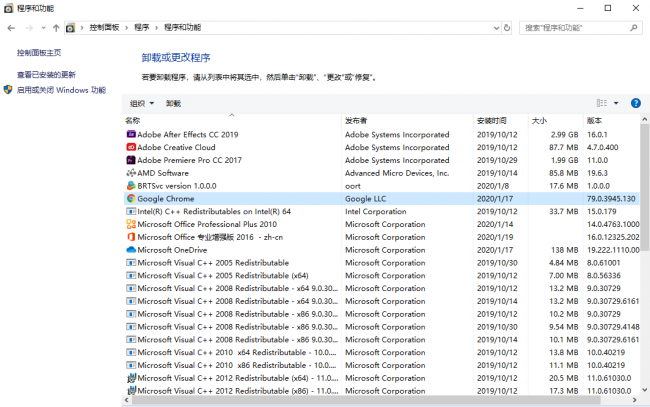
Task: Click install date 2019/10/29 cell
Action: point(497,160)
